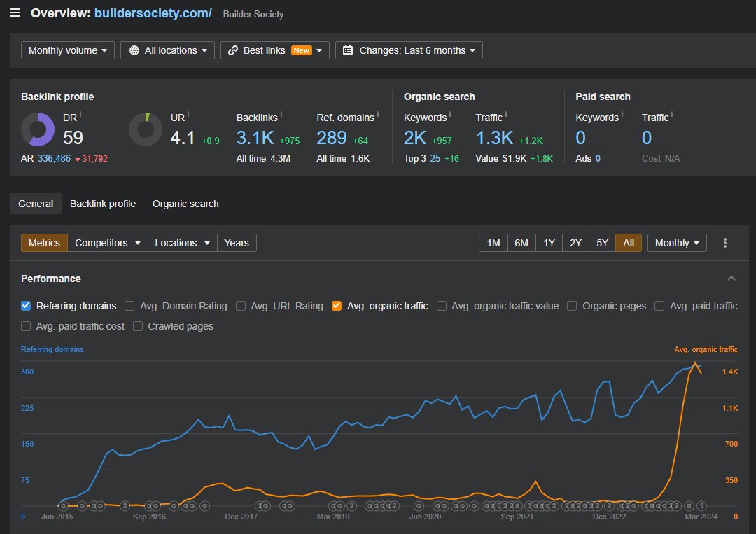Click the paid Ads 0 value

[x=598, y=159]
